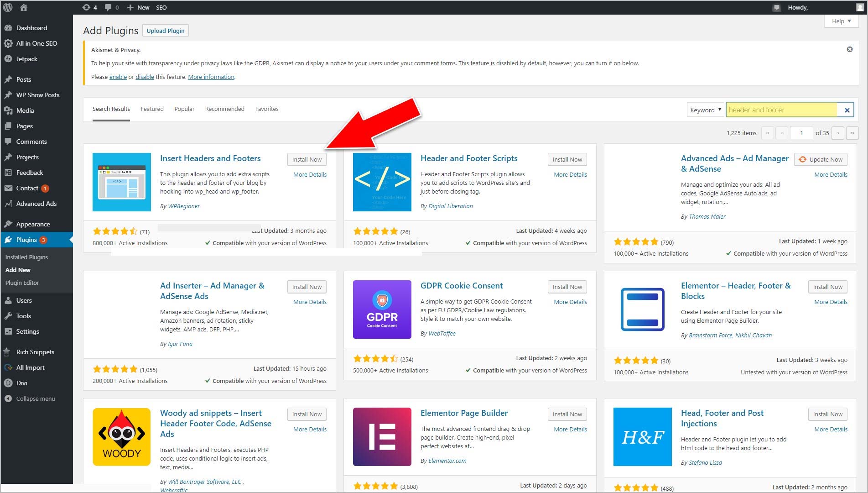
Task: Open the comments bubble in admin bar
Action: (x=112, y=7)
